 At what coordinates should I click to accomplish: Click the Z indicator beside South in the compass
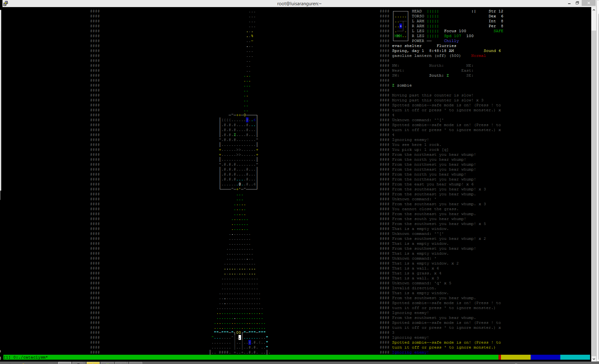[x=447, y=75]
